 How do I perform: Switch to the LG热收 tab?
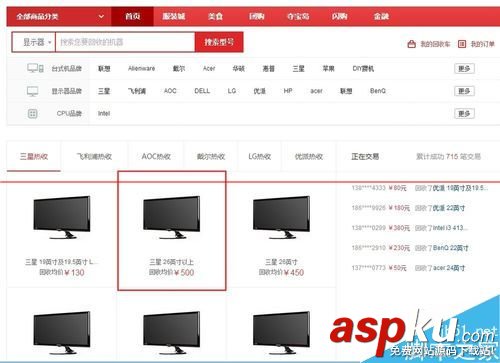click(260, 156)
